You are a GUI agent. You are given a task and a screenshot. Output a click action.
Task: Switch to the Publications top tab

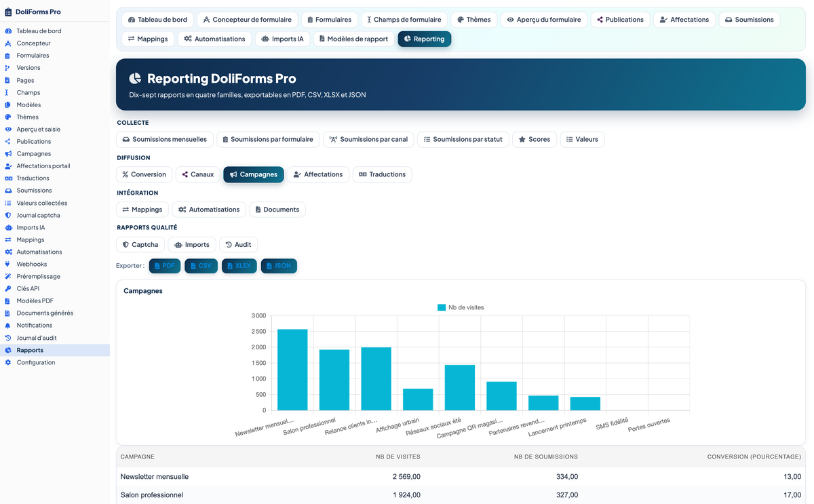tap(620, 20)
